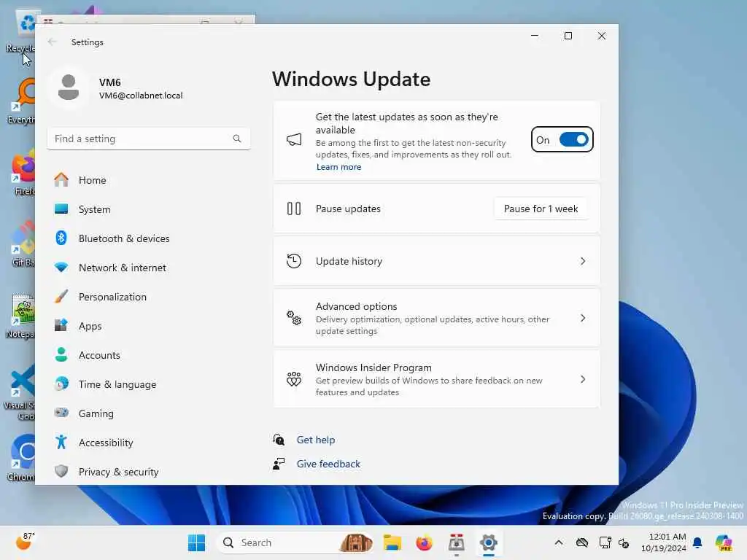Click the Windows Insider Program title
Screen dimensions: 747x560
point(373,367)
